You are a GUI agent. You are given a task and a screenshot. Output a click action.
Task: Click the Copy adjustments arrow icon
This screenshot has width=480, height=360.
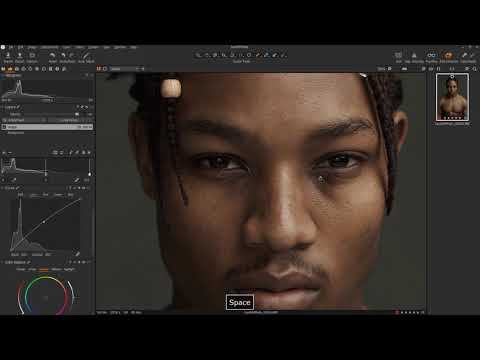[x=464, y=55]
